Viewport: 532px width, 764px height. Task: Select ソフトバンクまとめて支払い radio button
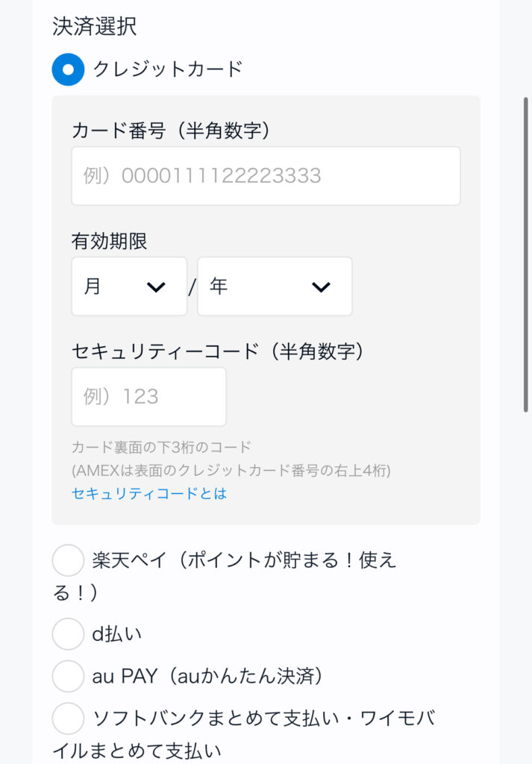pos(68,718)
